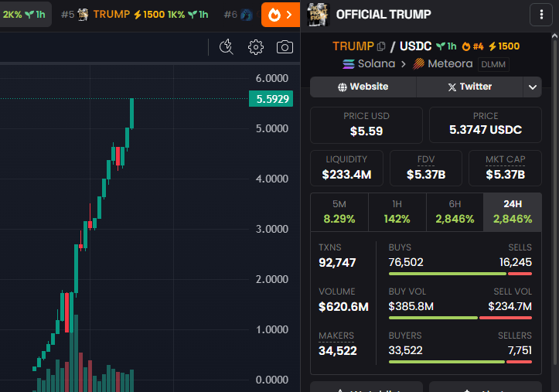Click the Meteora DEX link
This screenshot has height=392, width=559.
442,64
